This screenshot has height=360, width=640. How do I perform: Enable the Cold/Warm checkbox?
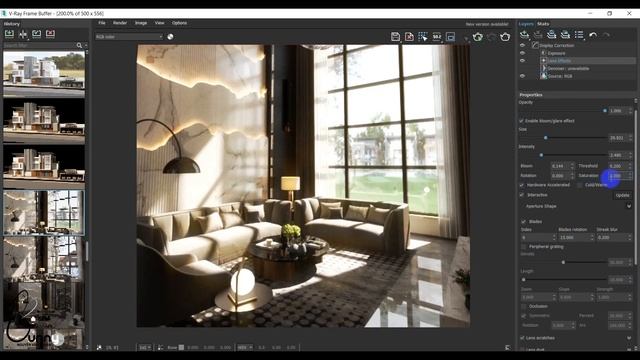(x=580, y=185)
